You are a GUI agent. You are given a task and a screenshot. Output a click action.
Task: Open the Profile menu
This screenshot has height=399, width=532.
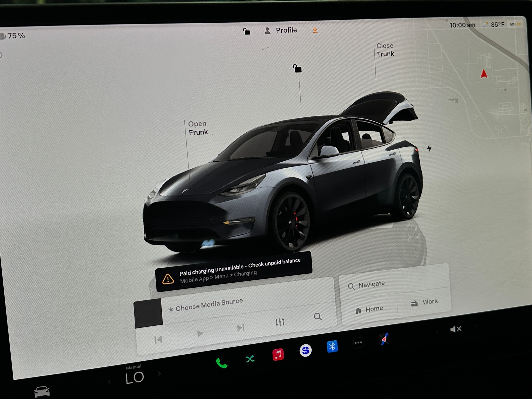[280, 30]
